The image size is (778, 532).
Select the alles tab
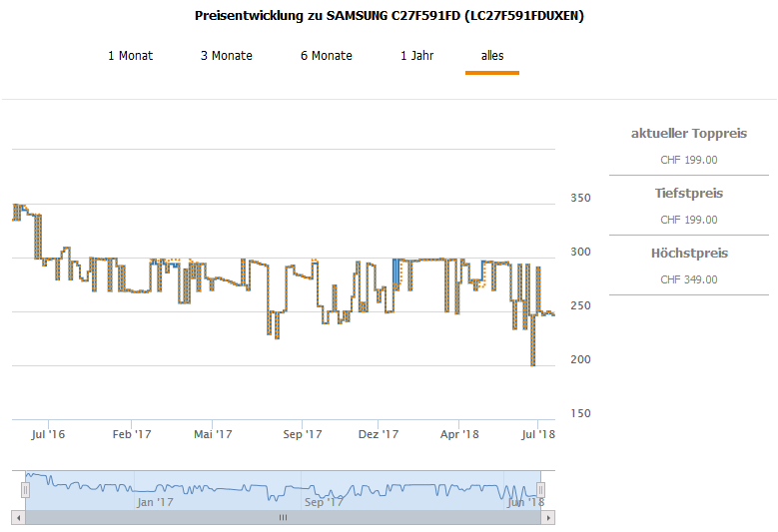491,56
